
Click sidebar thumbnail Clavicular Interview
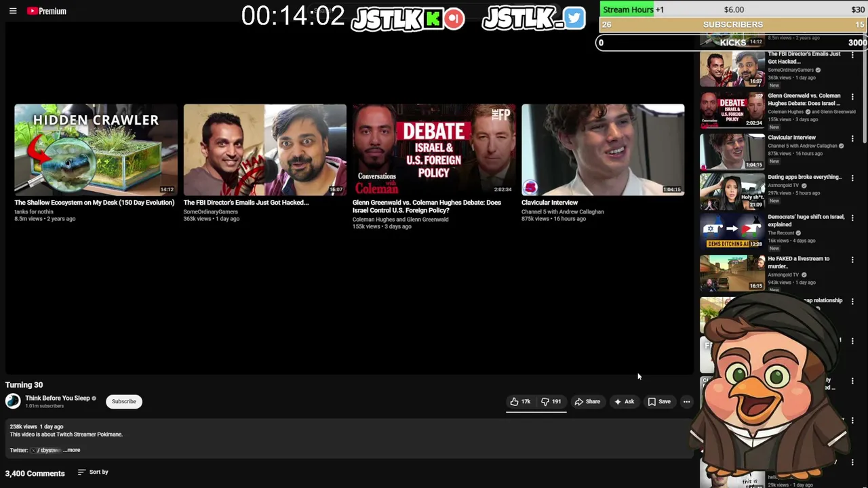point(732,151)
